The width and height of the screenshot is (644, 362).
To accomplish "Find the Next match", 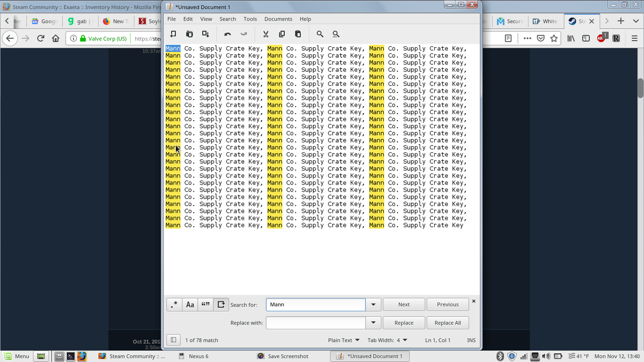I will click(404, 305).
